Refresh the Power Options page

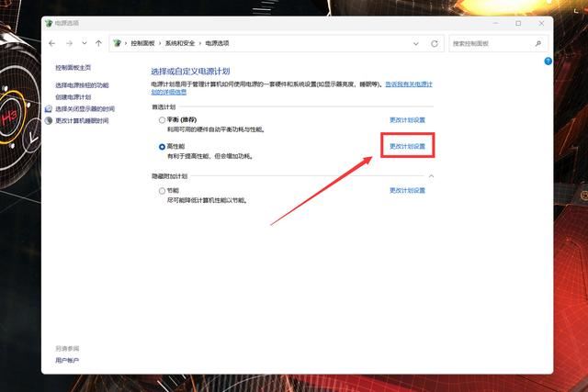(x=435, y=43)
